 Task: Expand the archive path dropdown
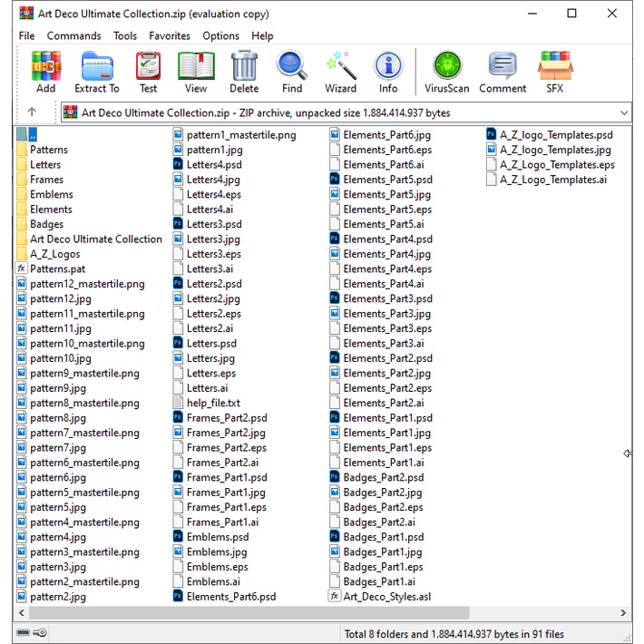623,112
